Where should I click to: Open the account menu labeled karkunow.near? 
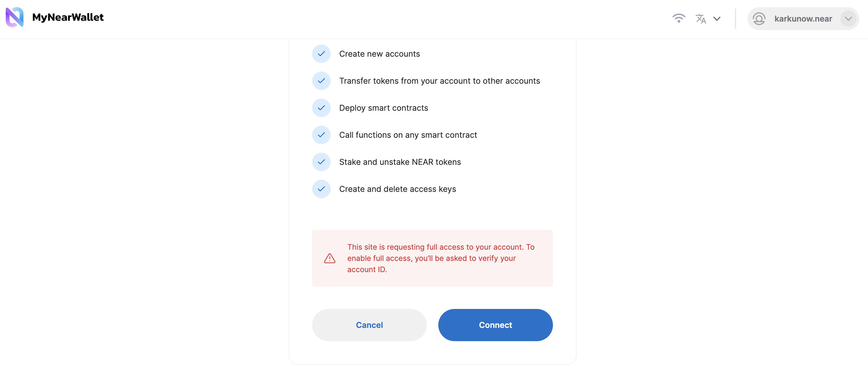[803, 19]
